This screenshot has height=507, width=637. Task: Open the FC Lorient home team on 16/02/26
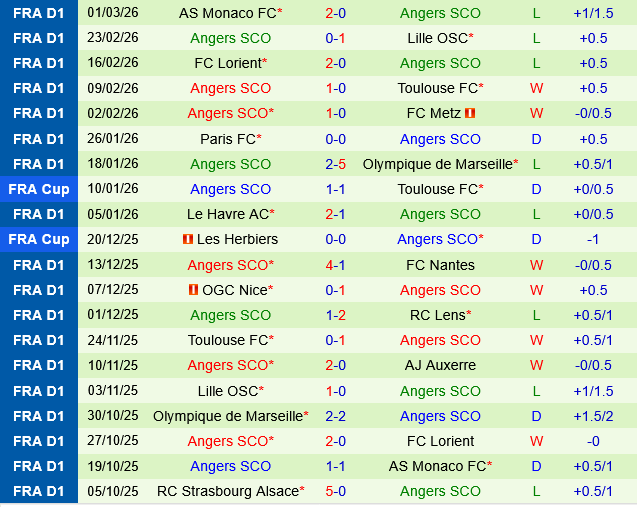pyautogui.click(x=226, y=63)
